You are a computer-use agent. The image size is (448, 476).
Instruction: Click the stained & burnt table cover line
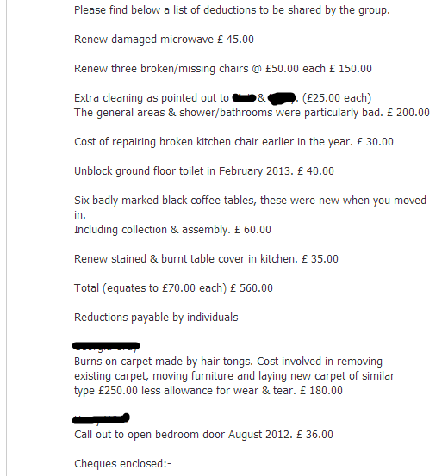point(206,259)
